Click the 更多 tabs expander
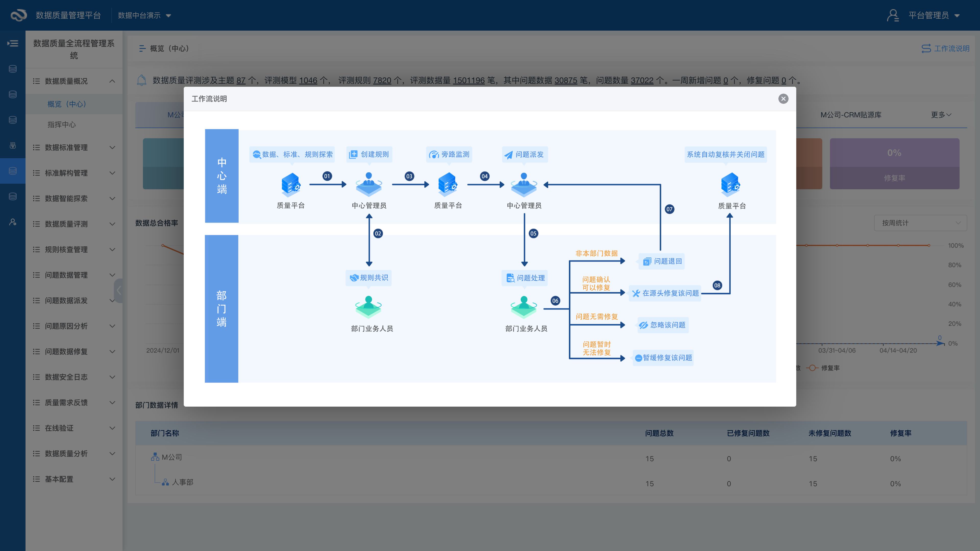The width and height of the screenshot is (980, 551). click(940, 115)
